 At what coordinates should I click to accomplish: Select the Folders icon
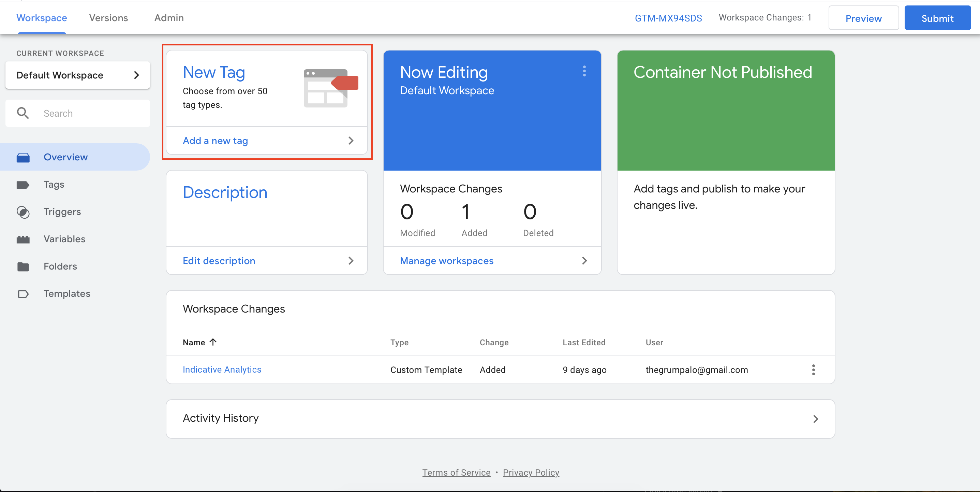click(24, 266)
